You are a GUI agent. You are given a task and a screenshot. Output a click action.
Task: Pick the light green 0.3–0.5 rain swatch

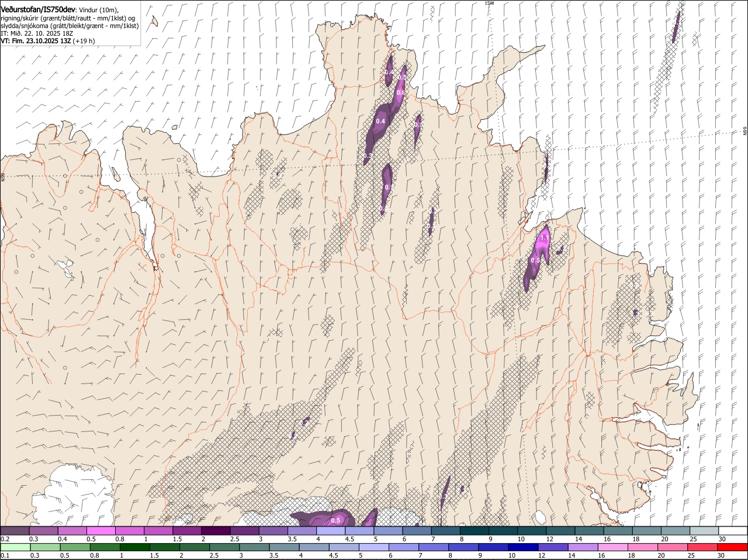(x=45, y=548)
